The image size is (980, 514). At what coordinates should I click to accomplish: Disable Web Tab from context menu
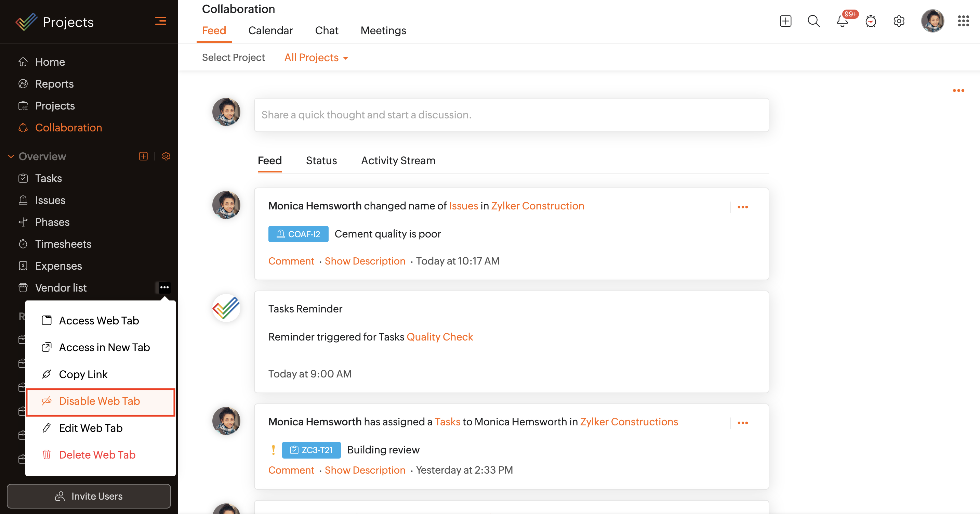(100, 401)
